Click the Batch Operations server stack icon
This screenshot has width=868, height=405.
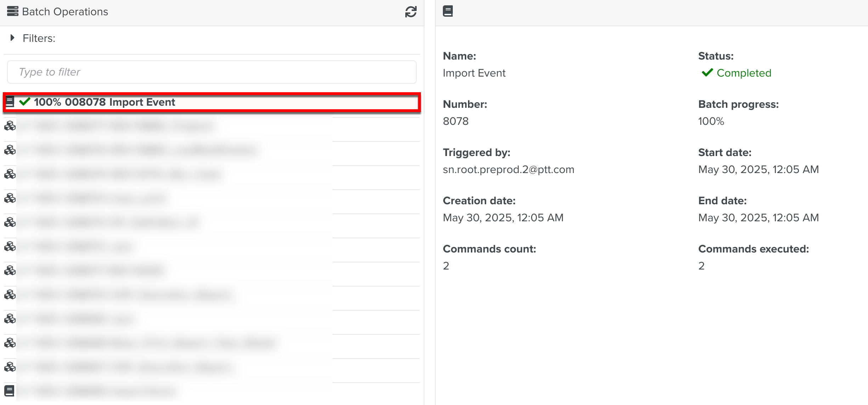(12, 11)
